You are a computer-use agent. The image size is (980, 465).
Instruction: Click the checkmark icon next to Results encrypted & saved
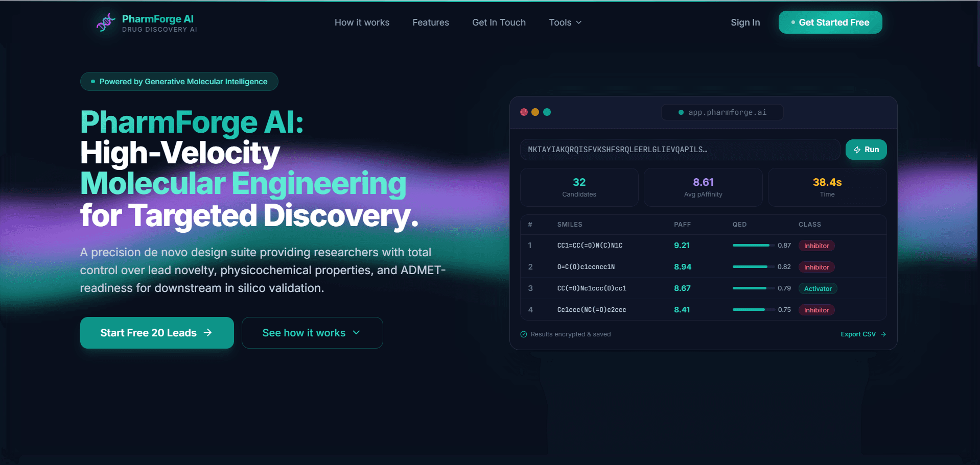click(523, 334)
